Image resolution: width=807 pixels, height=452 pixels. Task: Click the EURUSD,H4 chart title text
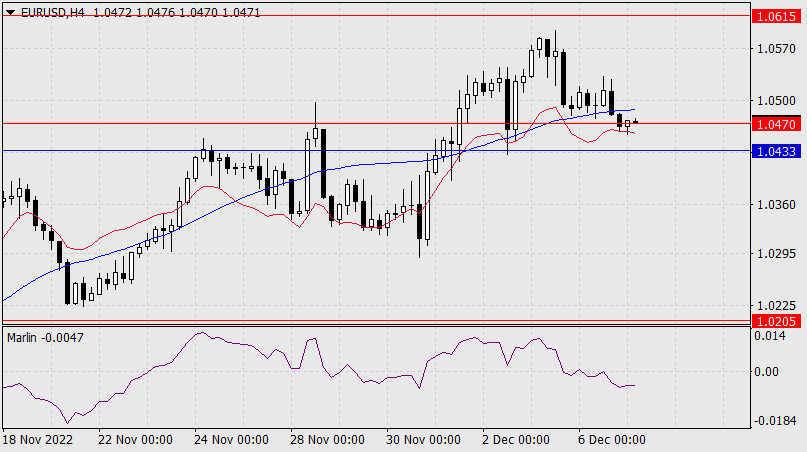pyautogui.click(x=51, y=10)
